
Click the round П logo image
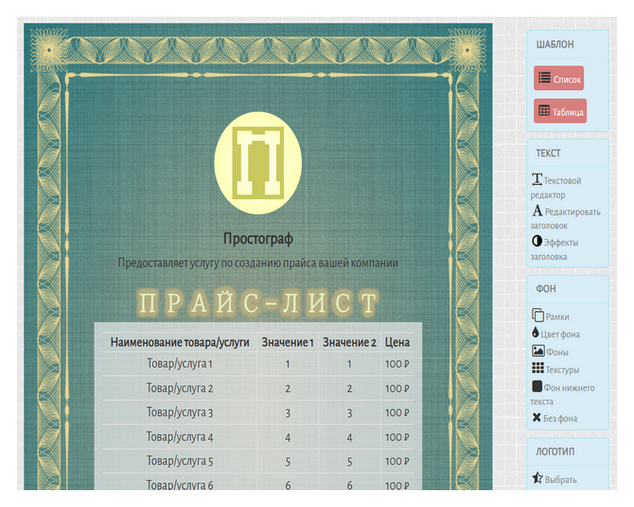click(258, 163)
